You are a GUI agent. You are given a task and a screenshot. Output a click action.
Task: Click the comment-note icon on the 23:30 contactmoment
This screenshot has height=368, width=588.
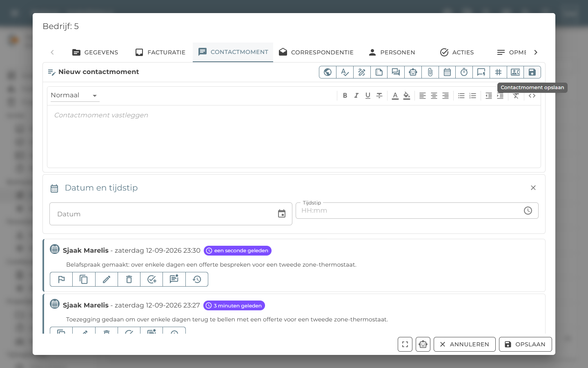point(174,279)
